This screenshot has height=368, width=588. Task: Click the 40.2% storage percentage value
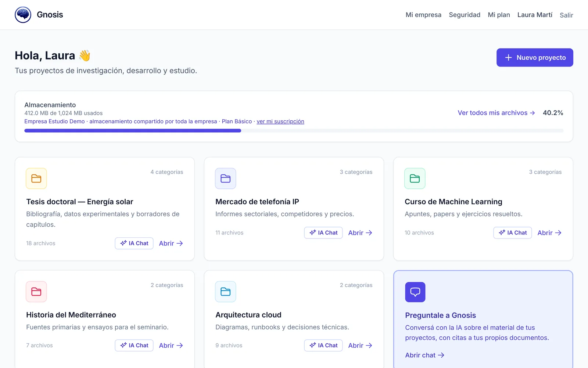coord(553,113)
